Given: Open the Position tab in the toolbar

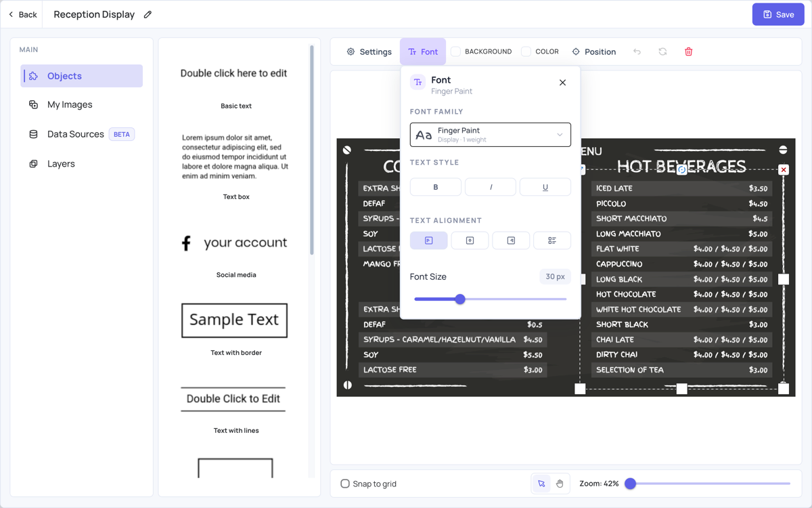Looking at the screenshot, I should (593, 51).
